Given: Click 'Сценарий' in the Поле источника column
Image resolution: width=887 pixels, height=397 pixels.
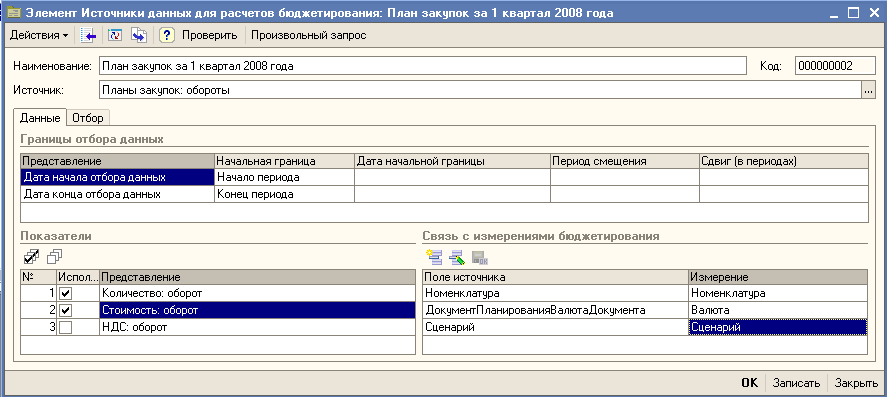Looking at the screenshot, I should 556,327.
